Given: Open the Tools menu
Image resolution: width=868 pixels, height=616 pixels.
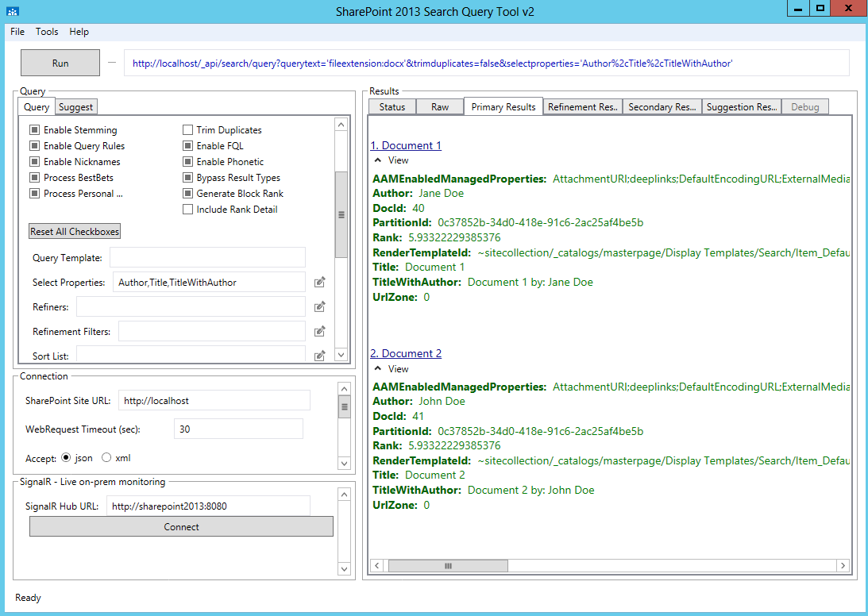Looking at the screenshot, I should (x=47, y=32).
